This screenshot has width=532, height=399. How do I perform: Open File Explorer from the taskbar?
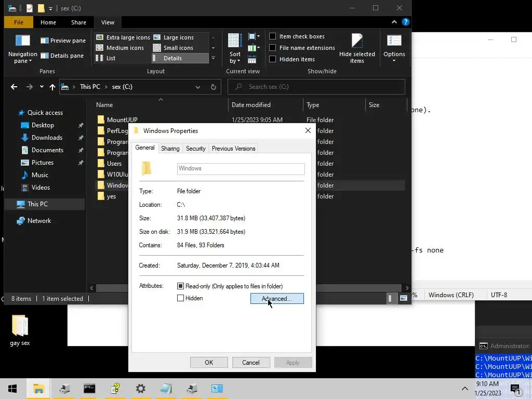coord(38,389)
